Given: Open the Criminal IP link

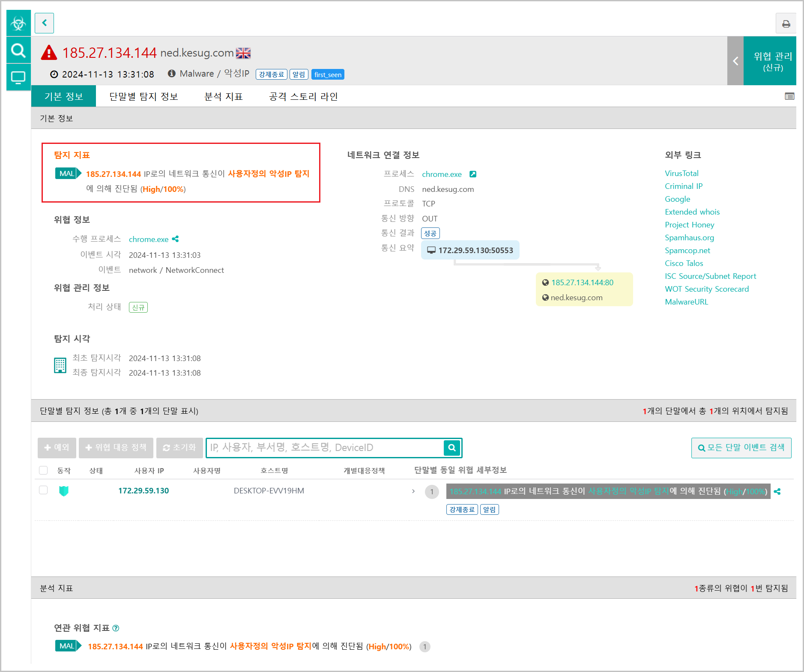Looking at the screenshot, I should [x=684, y=186].
